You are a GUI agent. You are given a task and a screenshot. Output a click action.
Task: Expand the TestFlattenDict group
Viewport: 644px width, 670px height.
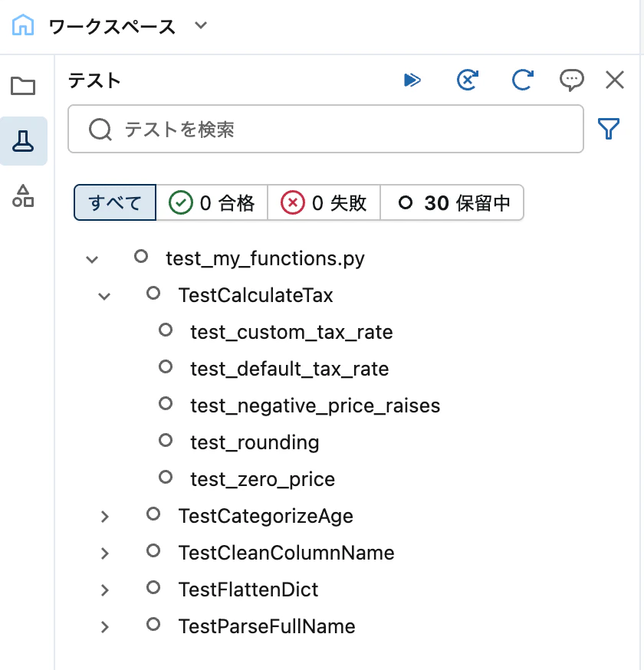click(x=104, y=590)
